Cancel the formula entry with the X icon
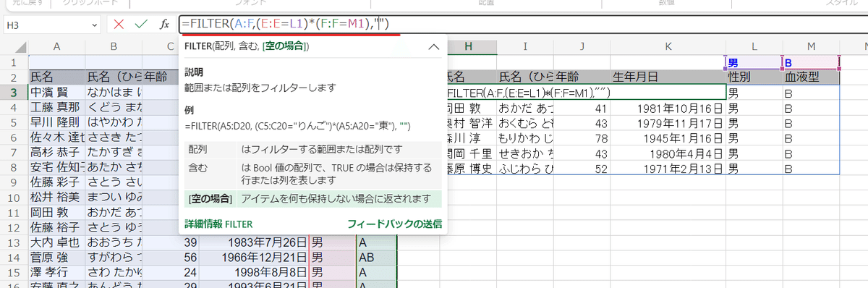 pyautogui.click(x=119, y=25)
